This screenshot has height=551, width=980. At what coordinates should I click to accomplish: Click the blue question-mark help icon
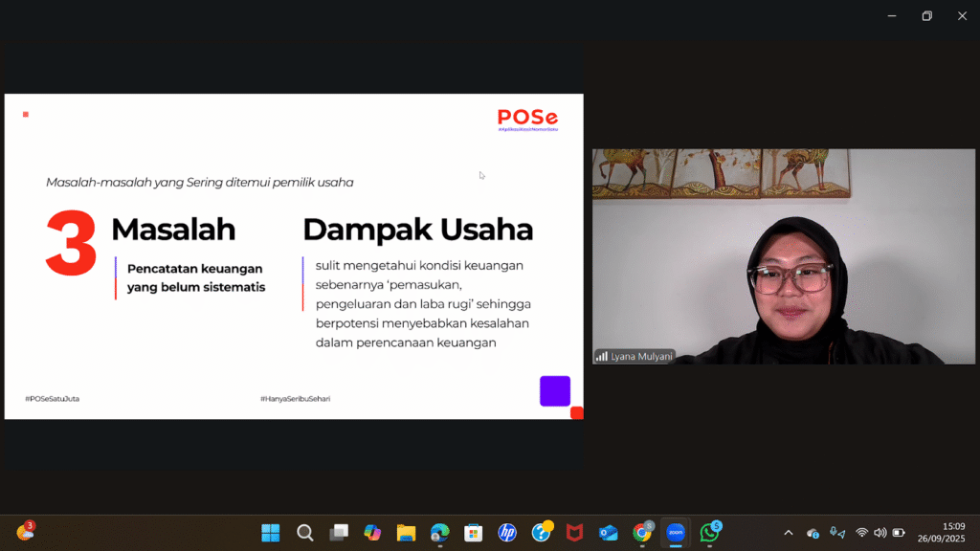[x=541, y=533]
